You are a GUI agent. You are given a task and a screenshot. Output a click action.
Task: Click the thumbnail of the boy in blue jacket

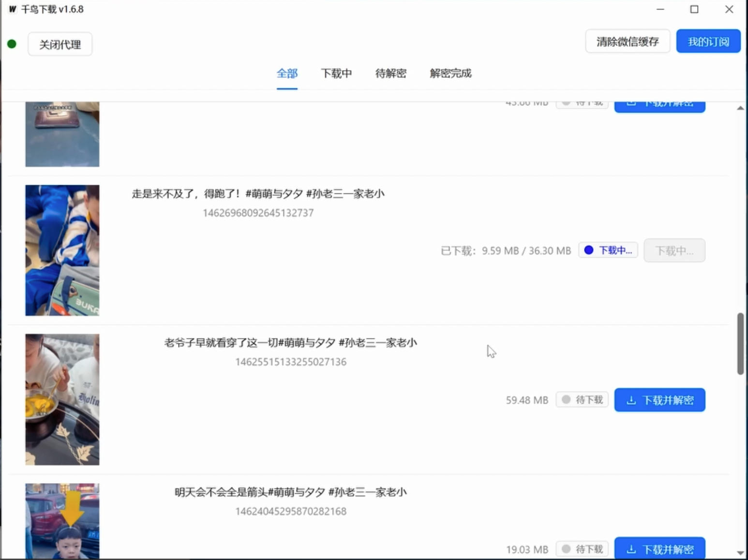point(62,250)
